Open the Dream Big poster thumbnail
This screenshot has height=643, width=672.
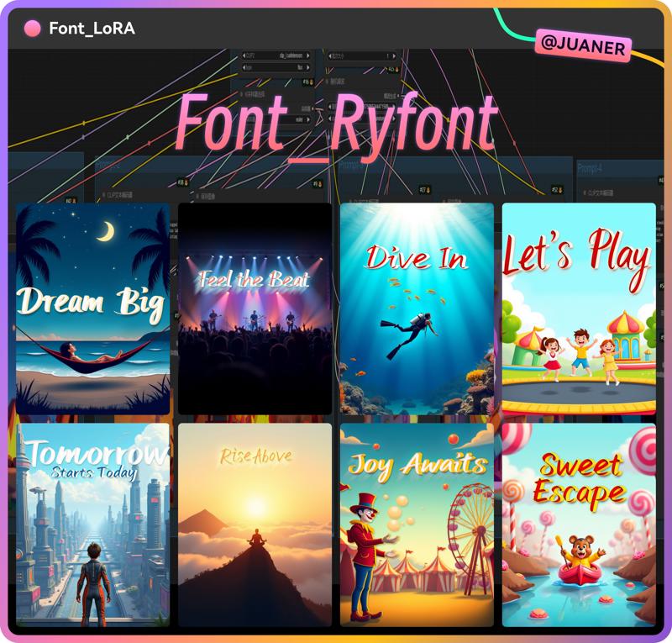click(93, 308)
